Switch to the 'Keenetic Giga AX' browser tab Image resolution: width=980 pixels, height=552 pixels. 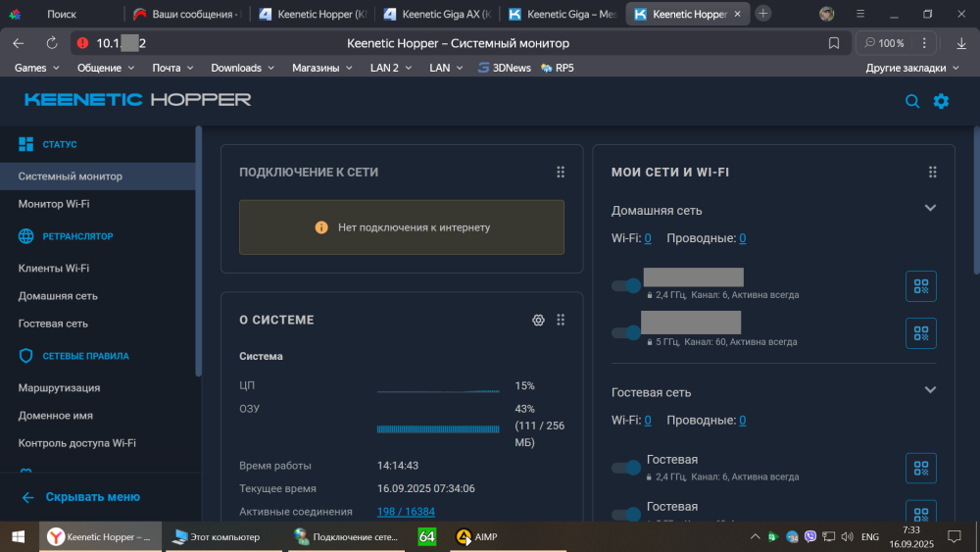[437, 14]
